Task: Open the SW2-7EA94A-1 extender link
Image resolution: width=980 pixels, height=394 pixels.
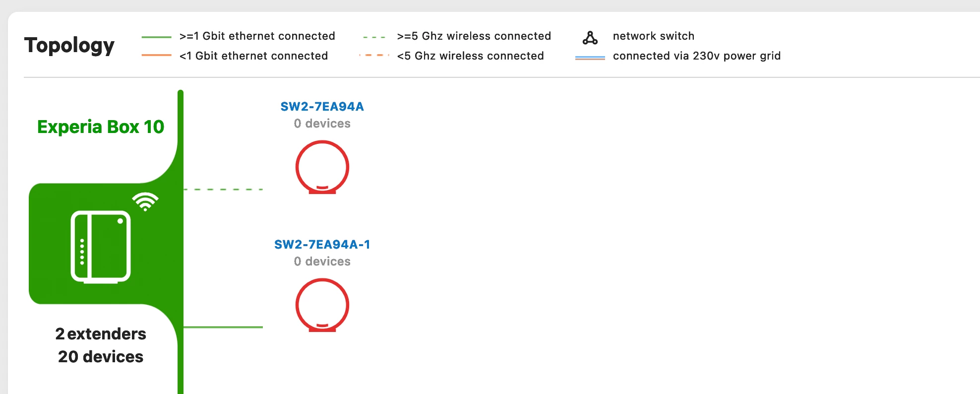Action: [322, 244]
